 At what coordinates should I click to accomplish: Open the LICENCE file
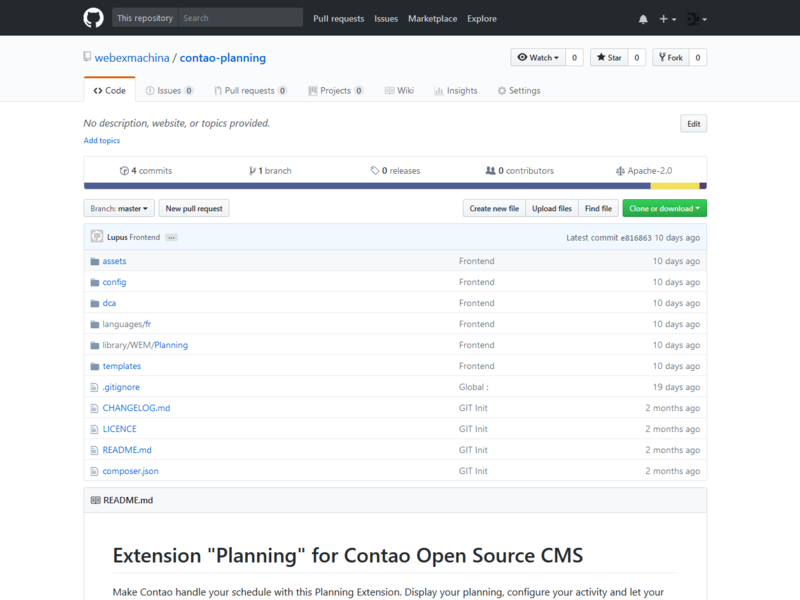[119, 429]
